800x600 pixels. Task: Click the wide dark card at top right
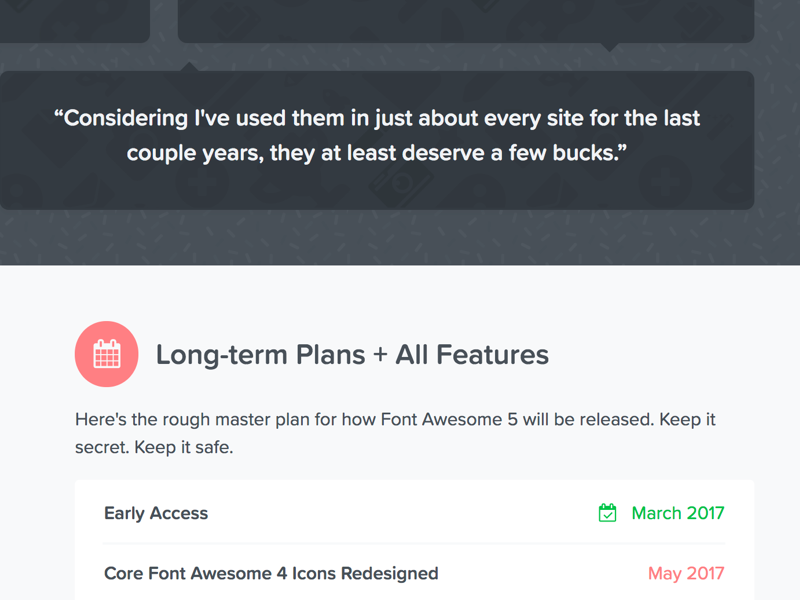click(465, 20)
